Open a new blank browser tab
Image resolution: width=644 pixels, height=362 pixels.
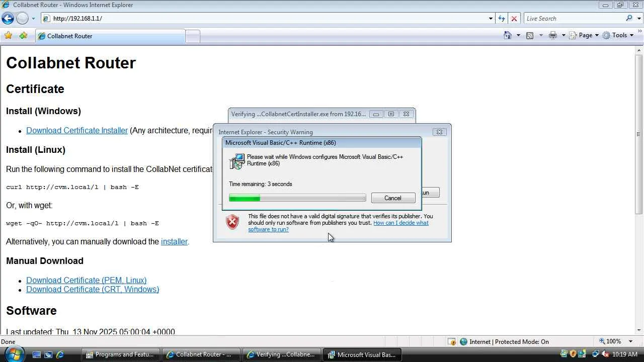click(x=193, y=36)
